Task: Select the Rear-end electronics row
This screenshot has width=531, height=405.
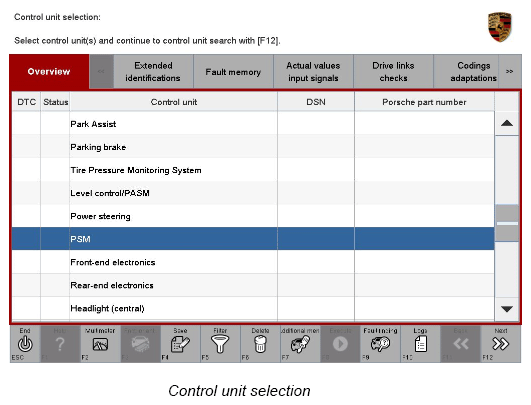Action: point(253,285)
